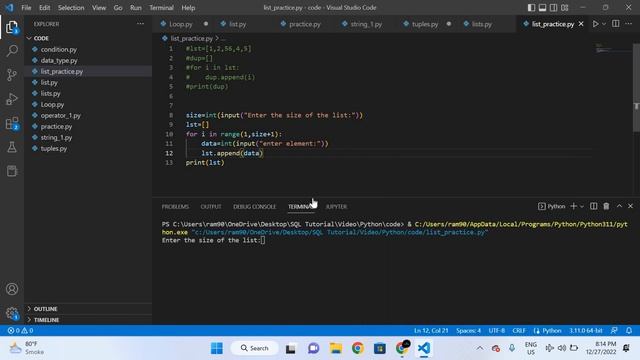Open the Selection menu
The width and height of the screenshot is (640, 360).
(71, 8)
